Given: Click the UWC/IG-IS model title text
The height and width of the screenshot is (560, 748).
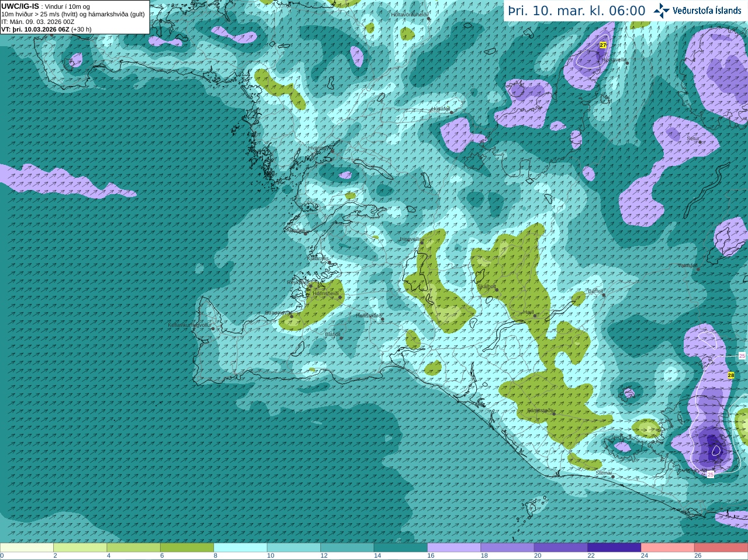Looking at the screenshot, I should coord(20,6).
